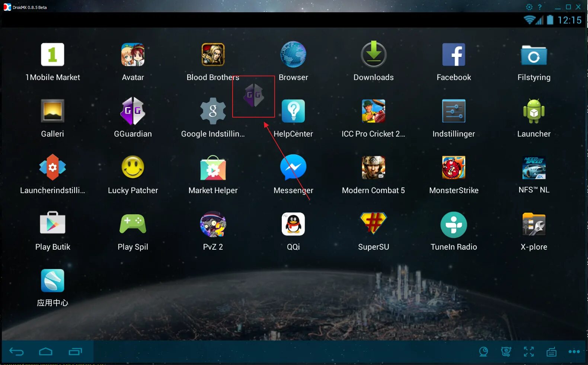Open the Play Spil app

click(x=133, y=224)
